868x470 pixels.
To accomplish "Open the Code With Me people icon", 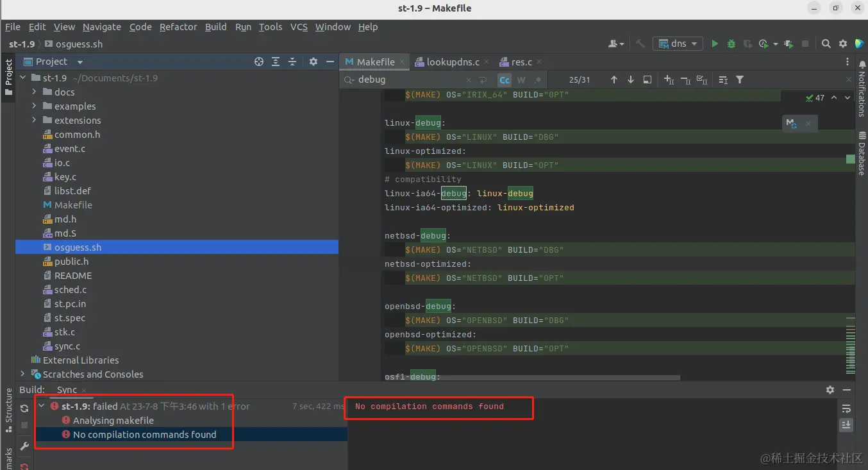I will pyautogui.click(x=615, y=44).
